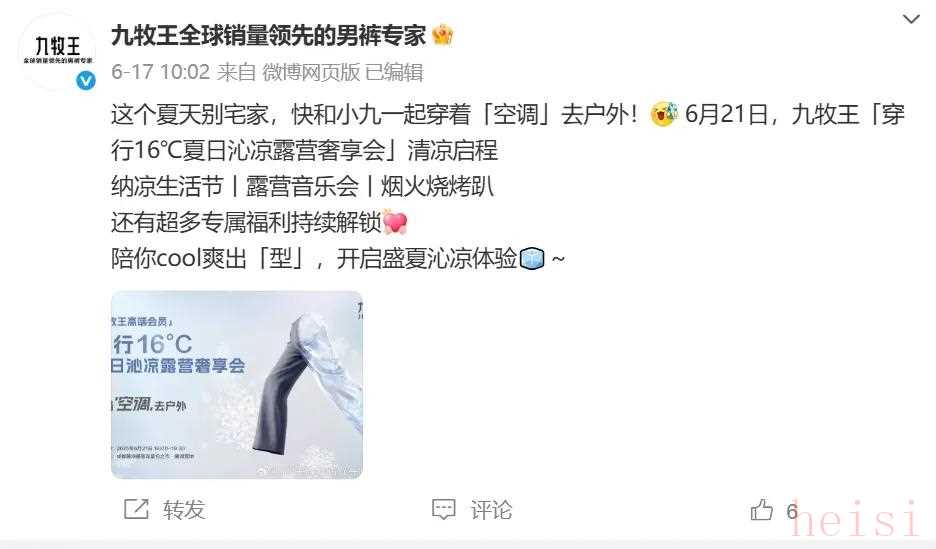
Task: Open the 九牧王 profile avatar
Action: click(58, 52)
